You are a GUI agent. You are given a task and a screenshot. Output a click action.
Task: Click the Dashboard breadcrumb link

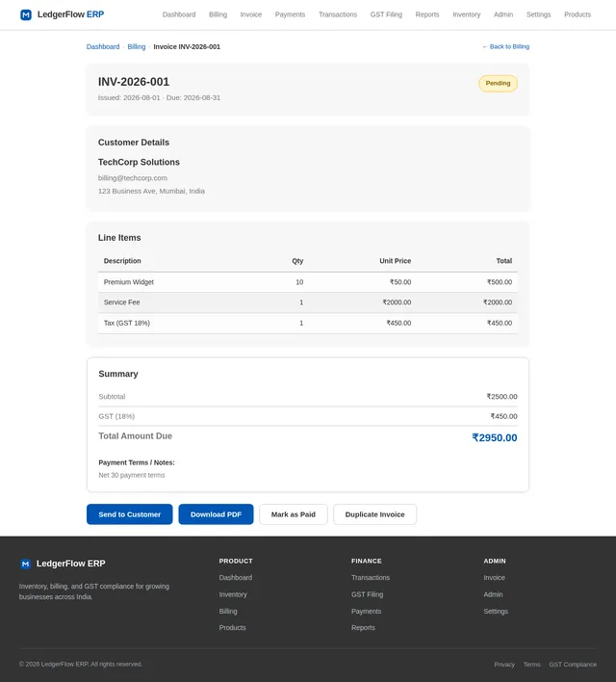pyautogui.click(x=103, y=47)
